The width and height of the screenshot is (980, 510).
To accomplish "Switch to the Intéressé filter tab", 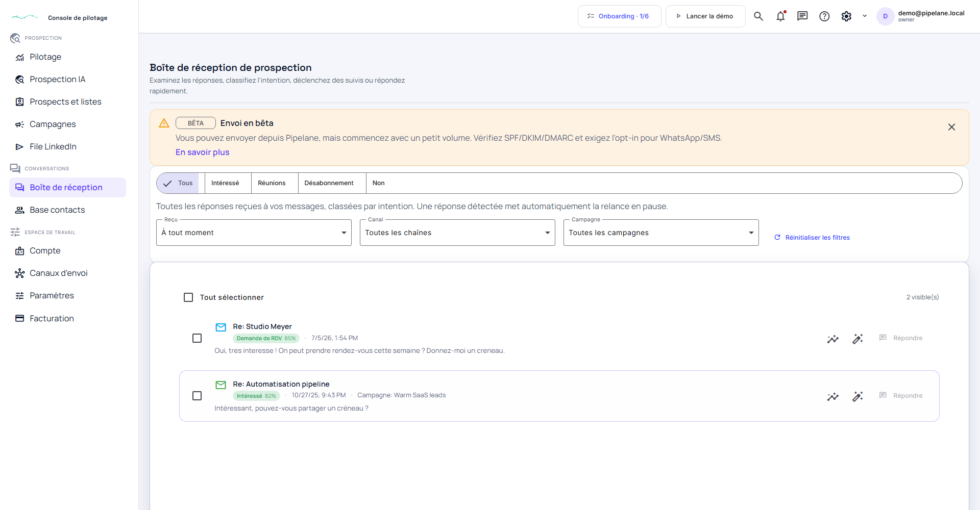I will tap(225, 183).
